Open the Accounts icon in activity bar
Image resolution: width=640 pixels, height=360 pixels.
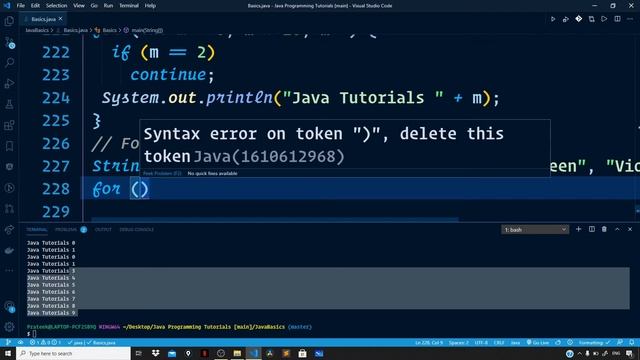click(9, 307)
